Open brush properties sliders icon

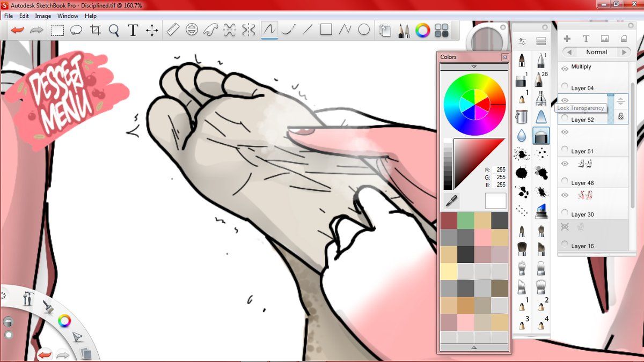click(x=522, y=41)
